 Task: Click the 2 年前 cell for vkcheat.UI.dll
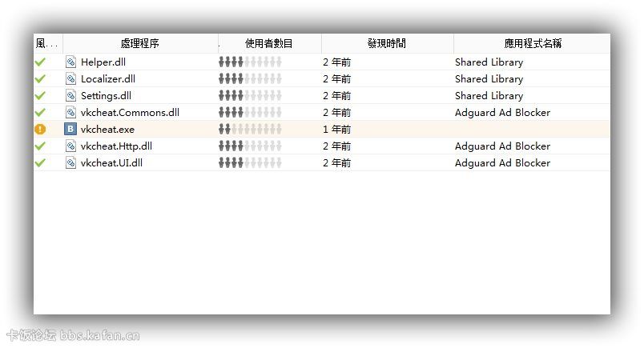336,163
